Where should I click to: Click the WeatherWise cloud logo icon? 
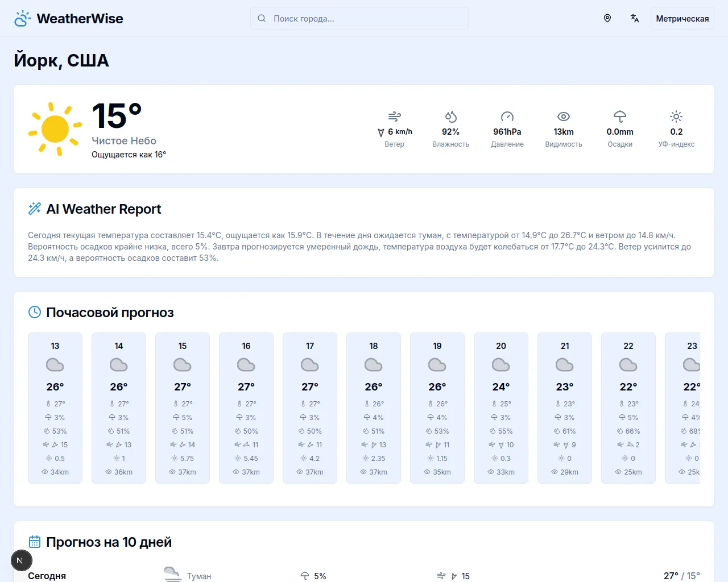click(x=22, y=18)
